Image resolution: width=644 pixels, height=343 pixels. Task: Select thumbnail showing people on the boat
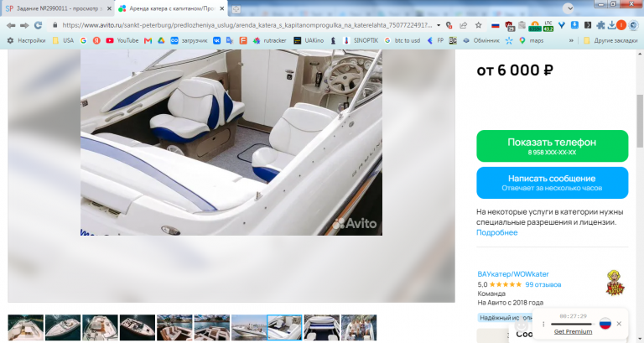[359, 327]
